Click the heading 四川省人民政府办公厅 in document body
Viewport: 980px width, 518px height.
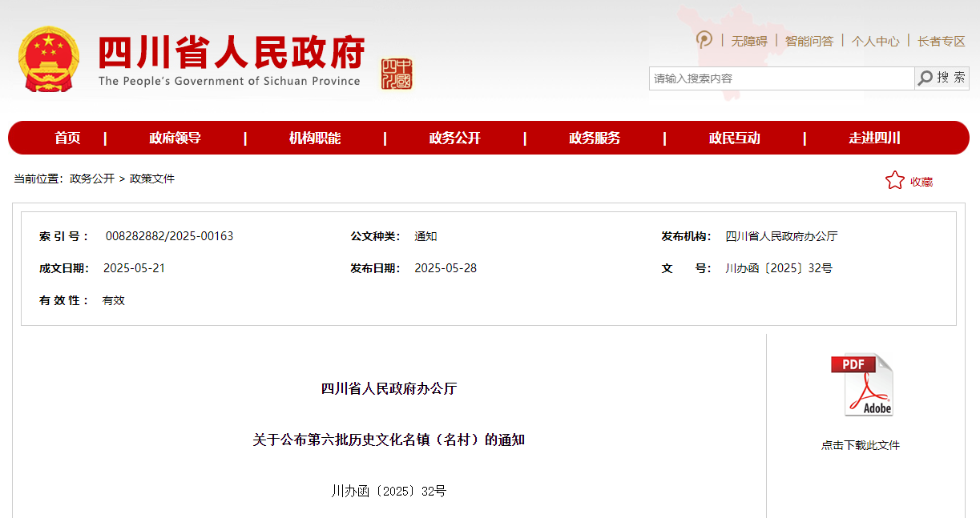pyautogui.click(x=389, y=389)
